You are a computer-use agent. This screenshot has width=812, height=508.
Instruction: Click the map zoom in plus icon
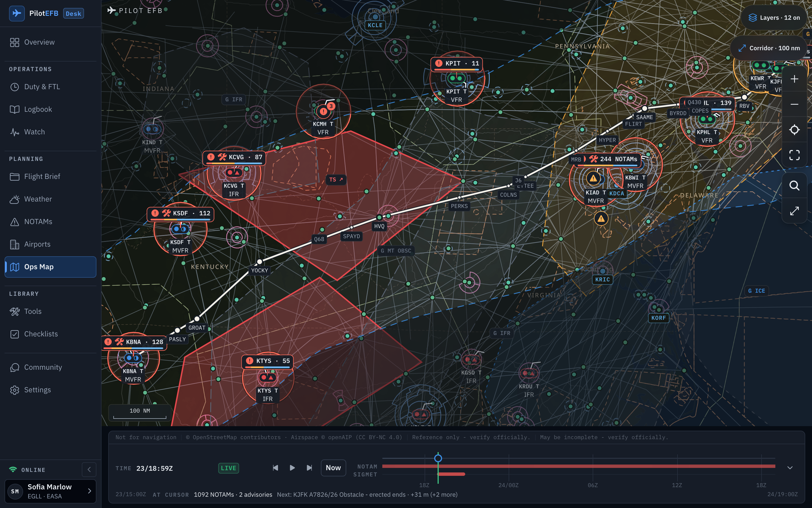794,79
